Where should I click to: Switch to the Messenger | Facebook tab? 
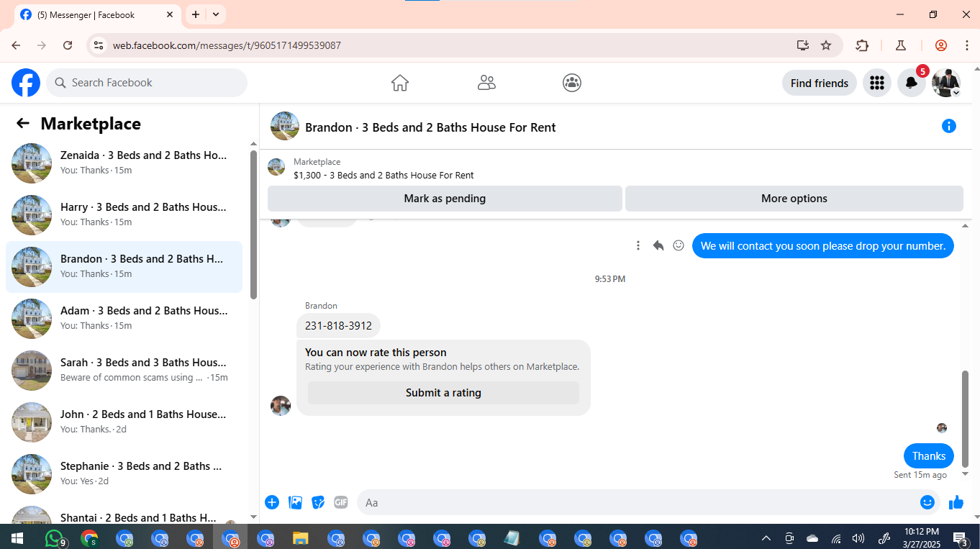tap(97, 14)
